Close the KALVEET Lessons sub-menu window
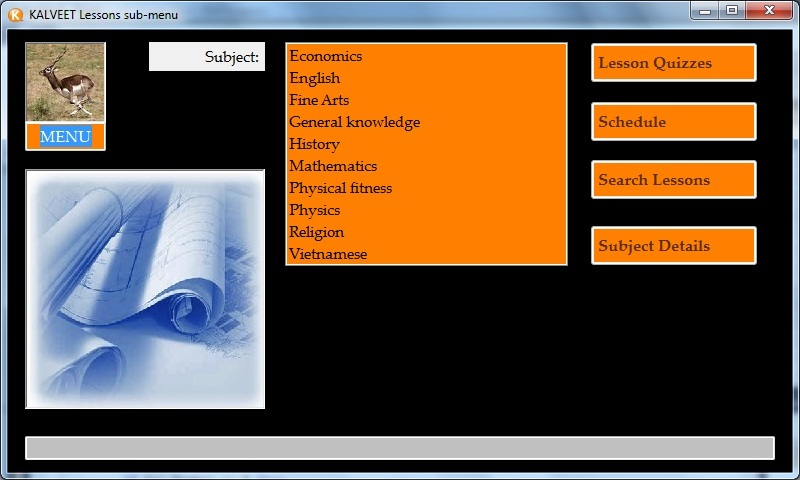Screen dimensions: 800x480 click(769, 10)
